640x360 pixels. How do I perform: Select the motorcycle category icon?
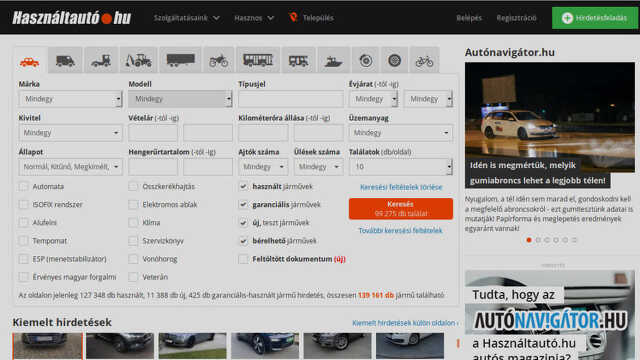coord(218,61)
